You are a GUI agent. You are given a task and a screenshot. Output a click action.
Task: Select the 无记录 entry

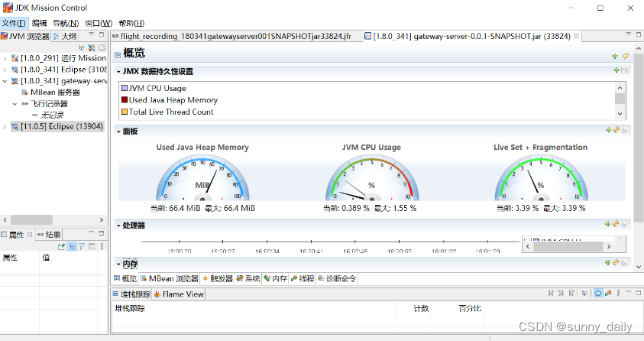47,115
